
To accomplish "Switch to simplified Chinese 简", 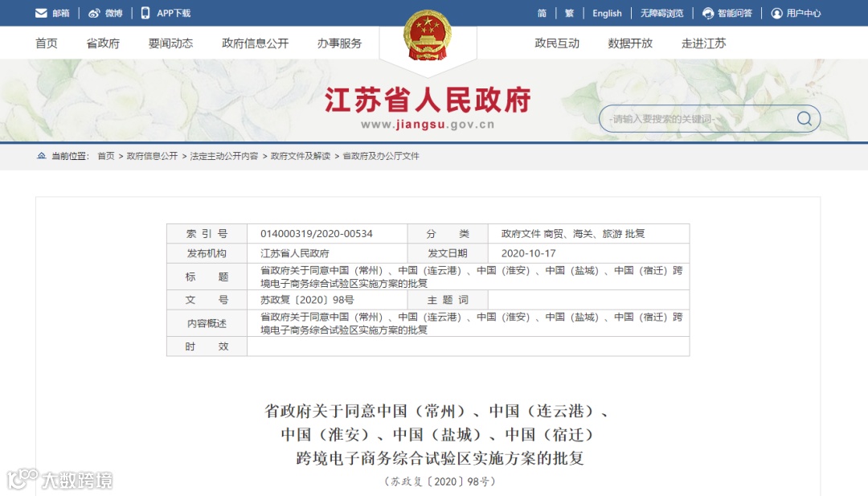I will click(x=542, y=14).
